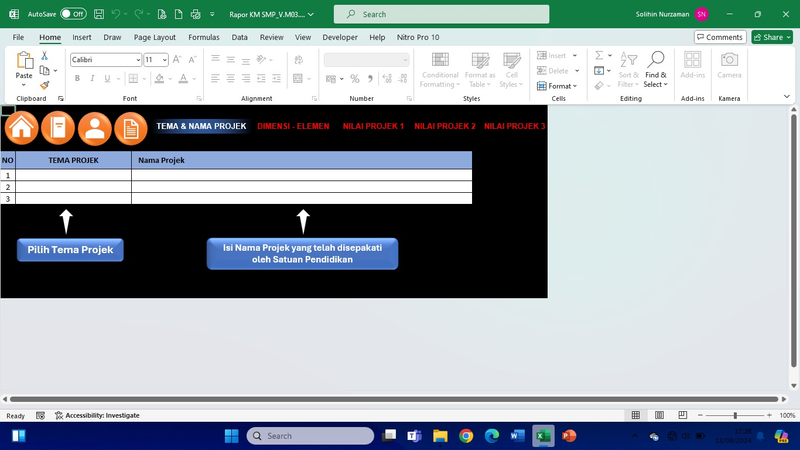Open the number format dropdown
Image resolution: width=800 pixels, height=450 pixels.
pyautogui.click(x=405, y=60)
